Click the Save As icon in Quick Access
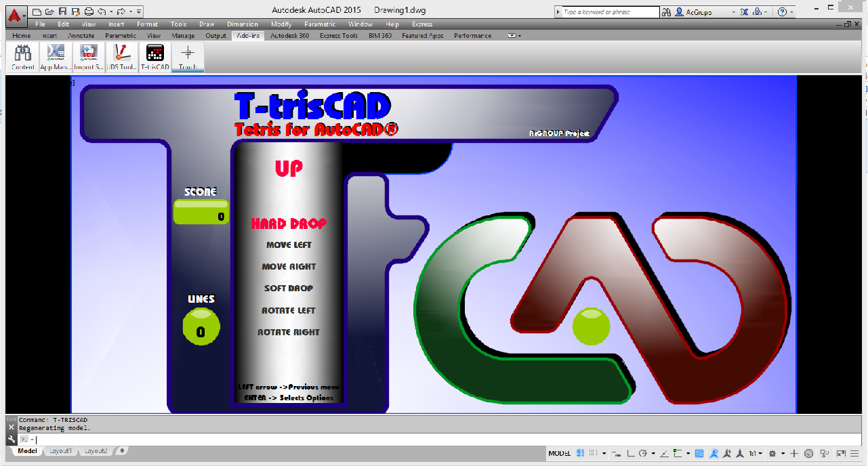868x466 pixels. click(75, 12)
